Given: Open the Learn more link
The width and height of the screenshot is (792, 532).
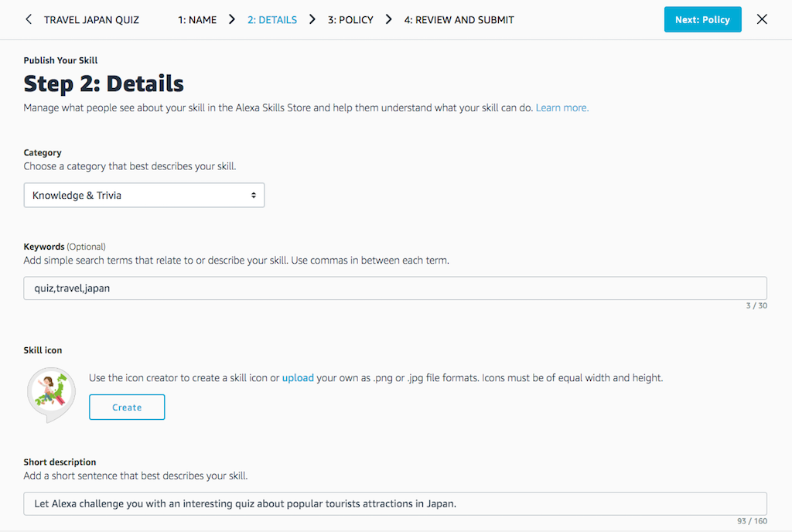Looking at the screenshot, I should click(x=562, y=107).
